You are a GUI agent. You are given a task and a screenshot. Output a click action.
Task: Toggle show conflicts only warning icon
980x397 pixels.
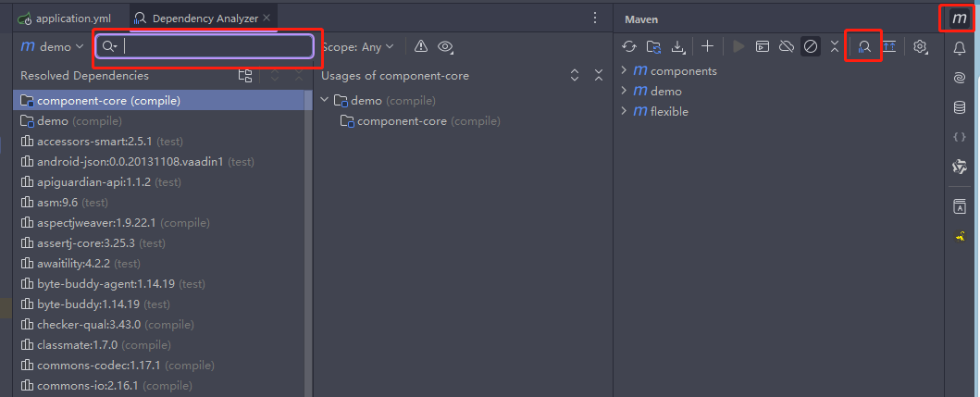coord(421,46)
